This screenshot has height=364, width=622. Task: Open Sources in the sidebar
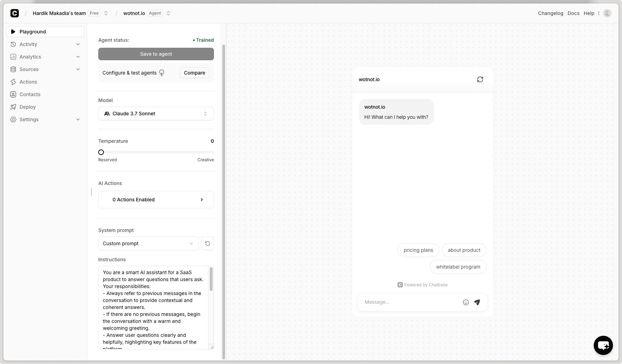[45, 69]
